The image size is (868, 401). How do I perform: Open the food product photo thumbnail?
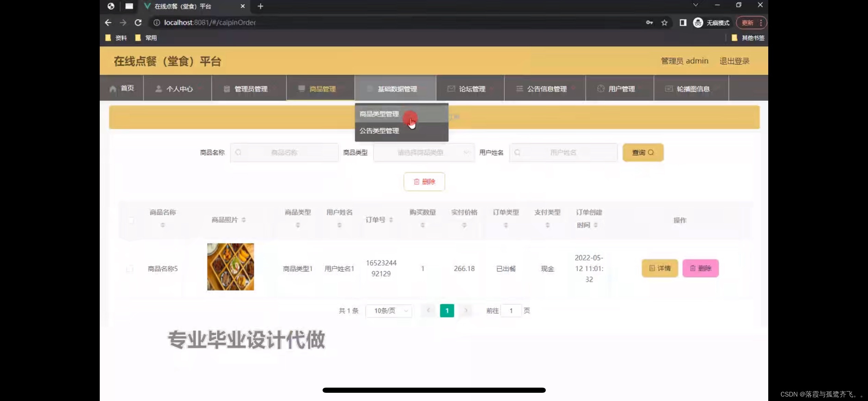pyautogui.click(x=231, y=267)
